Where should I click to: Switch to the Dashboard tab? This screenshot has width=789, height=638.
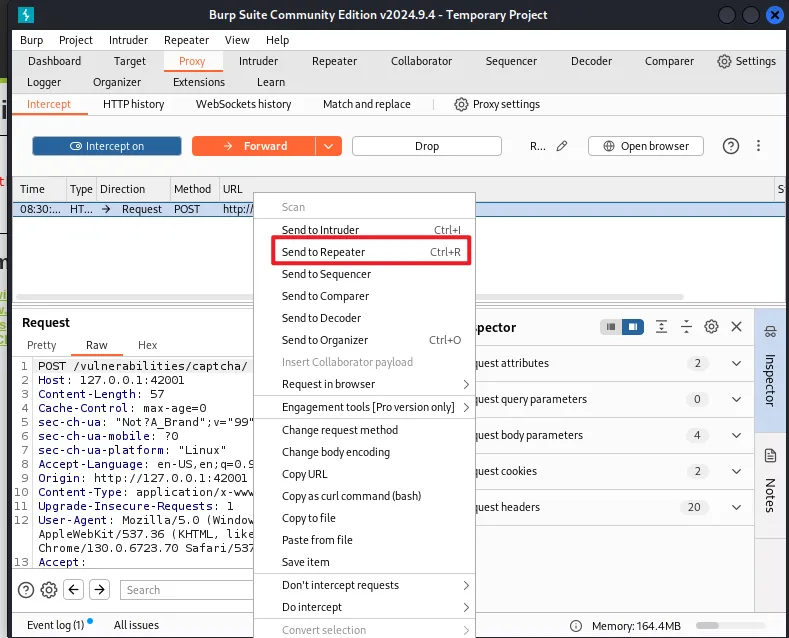click(x=54, y=61)
